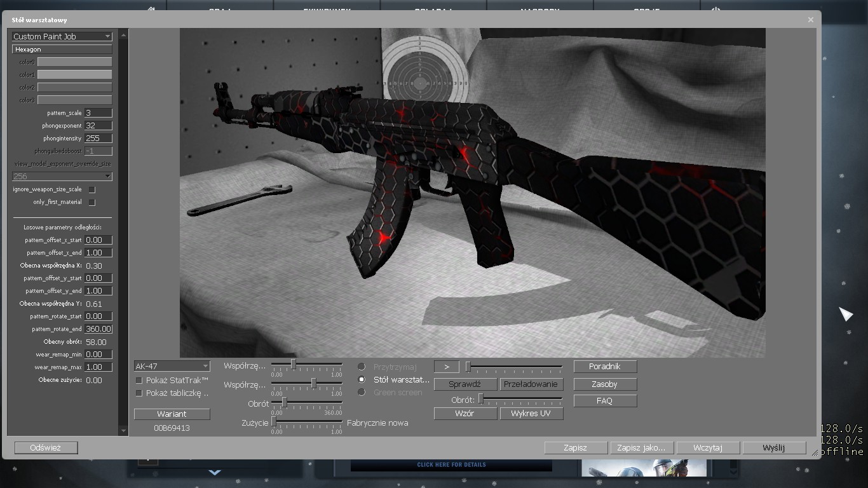Click the pattern_offset_x_end field
Image resolution: width=868 pixels, height=488 pixels.
pyautogui.click(x=98, y=252)
